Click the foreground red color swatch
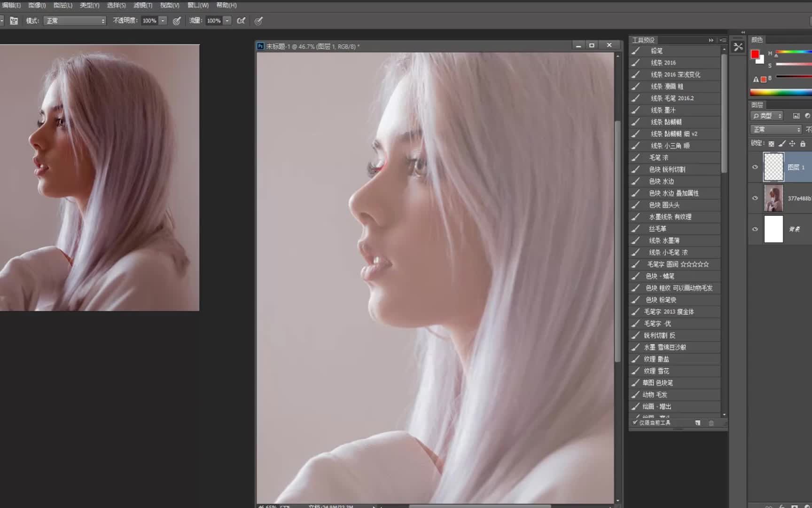 click(755, 54)
